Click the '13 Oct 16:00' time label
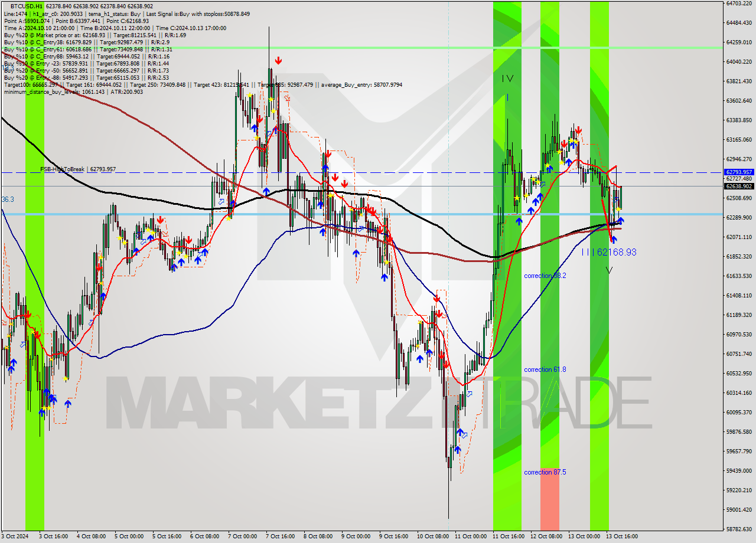Image resolution: width=756 pixels, height=543 pixels. click(x=621, y=537)
